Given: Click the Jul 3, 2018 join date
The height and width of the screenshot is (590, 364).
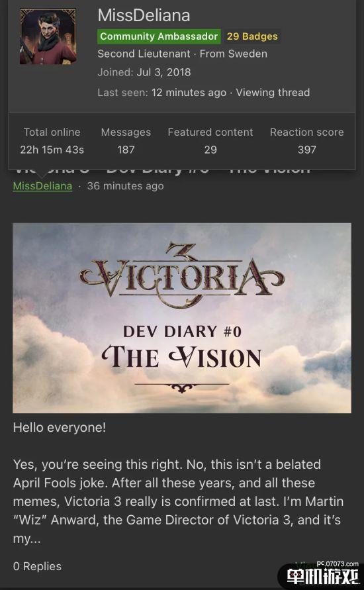Looking at the screenshot, I should [x=163, y=72].
